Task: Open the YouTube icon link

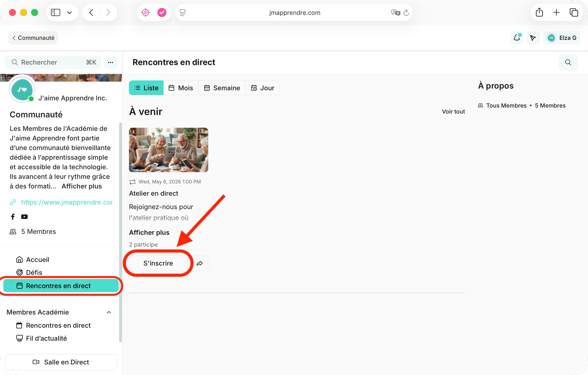Action: (24, 217)
